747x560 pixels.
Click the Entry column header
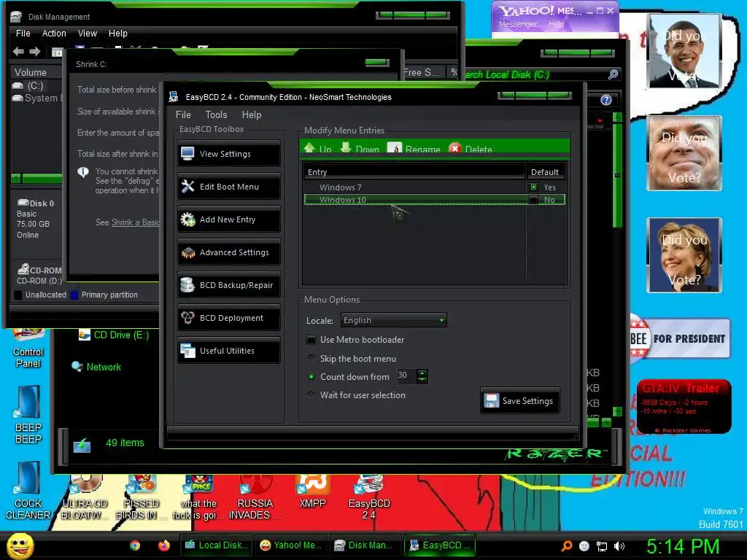[x=414, y=172]
